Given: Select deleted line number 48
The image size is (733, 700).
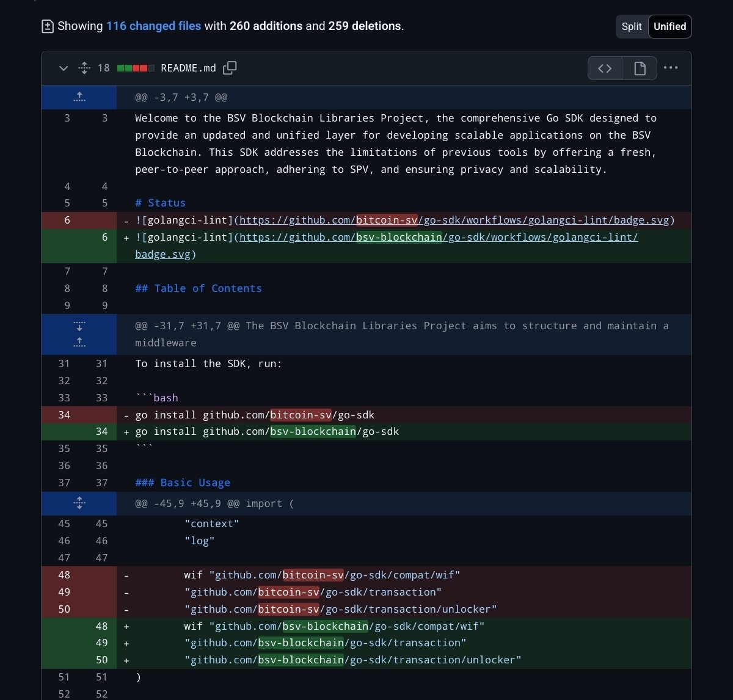Looking at the screenshot, I should [x=64, y=575].
